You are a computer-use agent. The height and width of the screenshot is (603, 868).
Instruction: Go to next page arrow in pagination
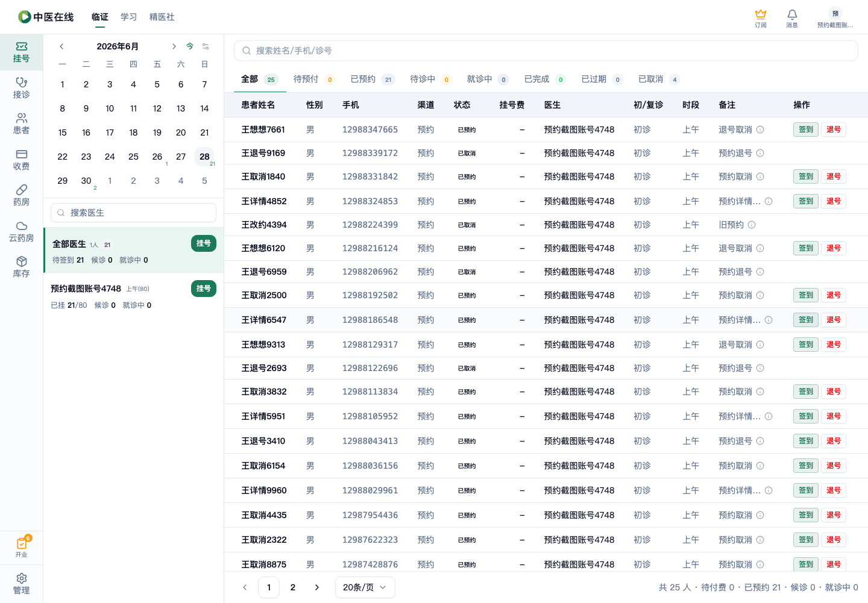(x=317, y=587)
